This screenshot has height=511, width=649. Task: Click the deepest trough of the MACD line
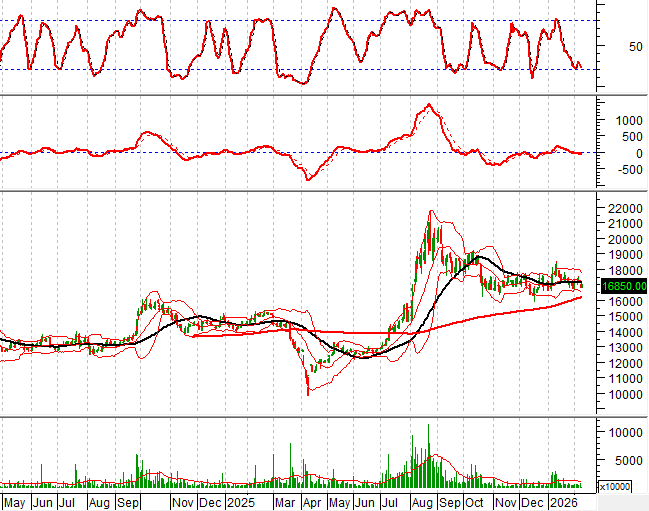click(307, 179)
